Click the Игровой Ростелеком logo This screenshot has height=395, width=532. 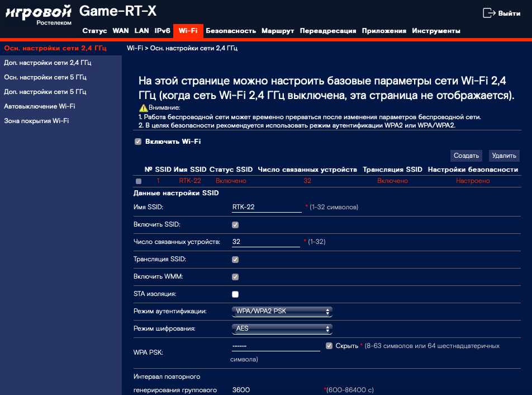click(x=39, y=15)
